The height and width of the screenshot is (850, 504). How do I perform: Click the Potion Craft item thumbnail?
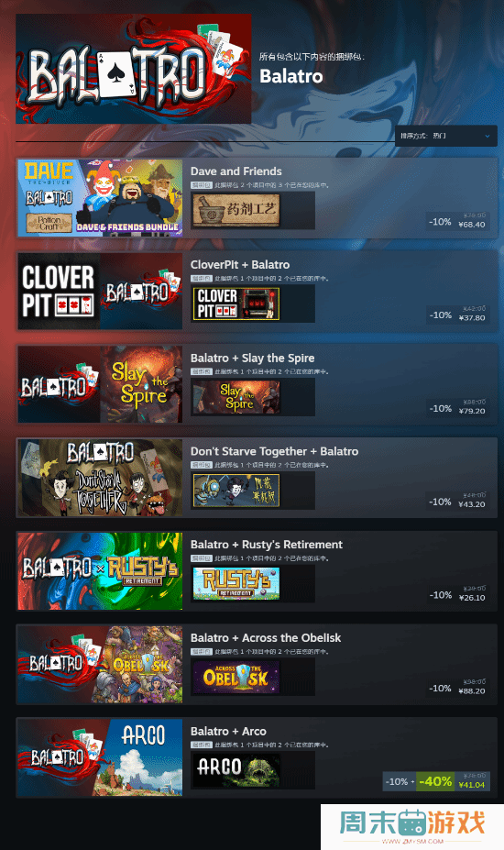pos(236,210)
